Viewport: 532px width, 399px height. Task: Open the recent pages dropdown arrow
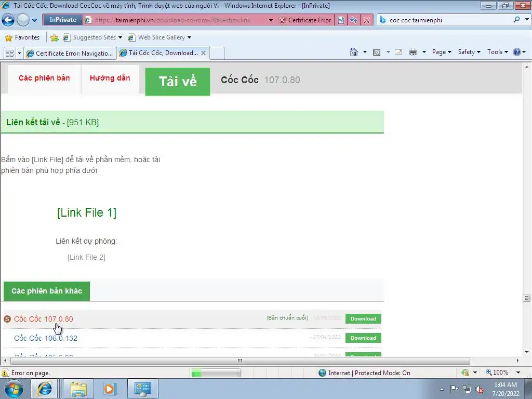(x=35, y=20)
